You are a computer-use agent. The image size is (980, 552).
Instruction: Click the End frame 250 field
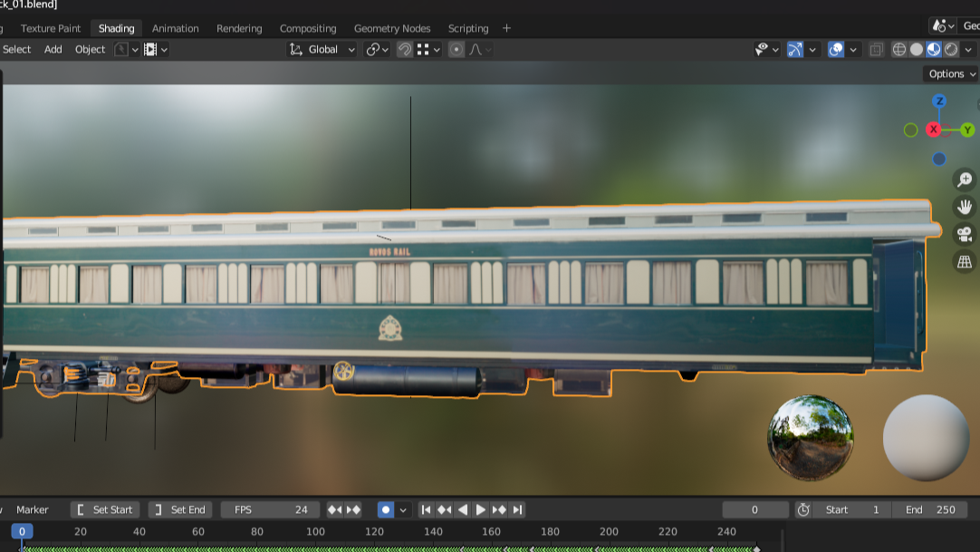930,509
